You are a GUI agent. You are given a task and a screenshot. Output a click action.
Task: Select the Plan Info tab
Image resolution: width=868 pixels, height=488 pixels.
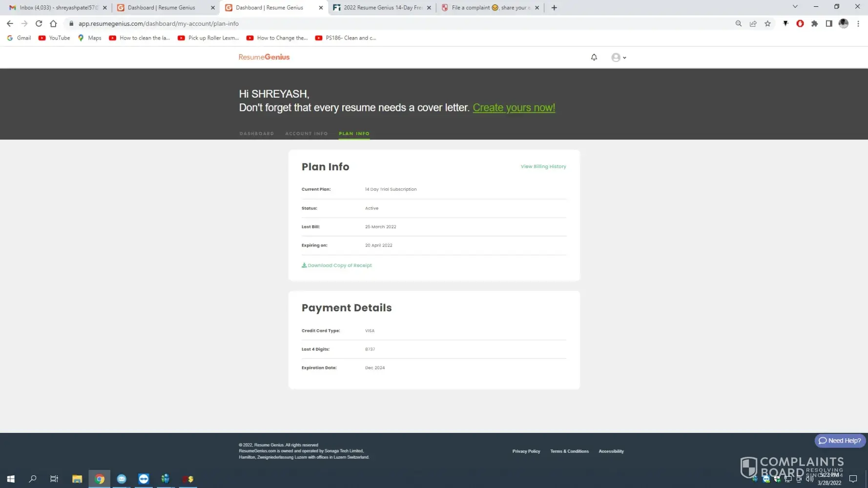[x=354, y=134]
